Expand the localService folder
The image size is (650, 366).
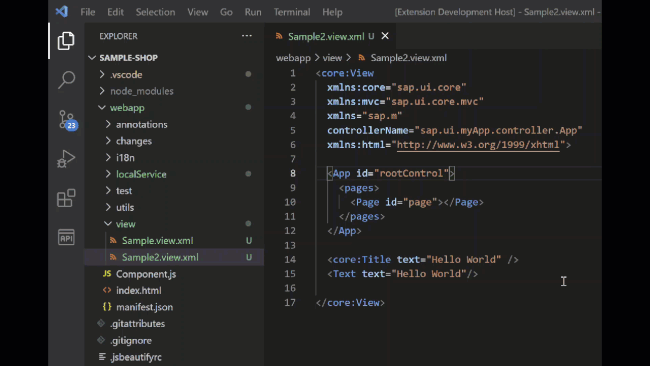coord(108,174)
